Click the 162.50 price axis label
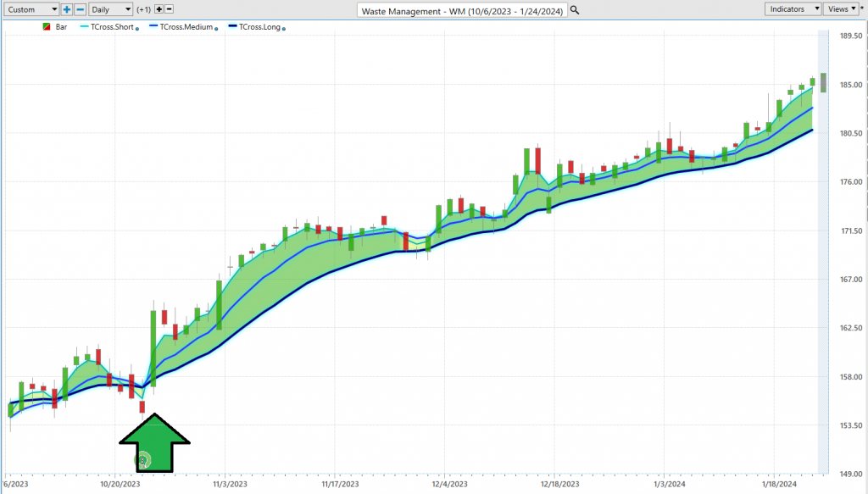The width and height of the screenshot is (868, 494). pos(851,328)
